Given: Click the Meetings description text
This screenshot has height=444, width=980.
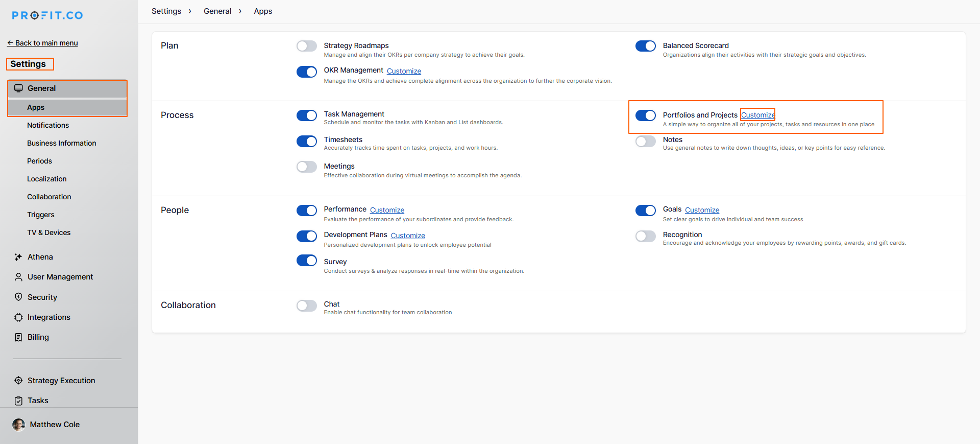Looking at the screenshot, I should point(423,175).
